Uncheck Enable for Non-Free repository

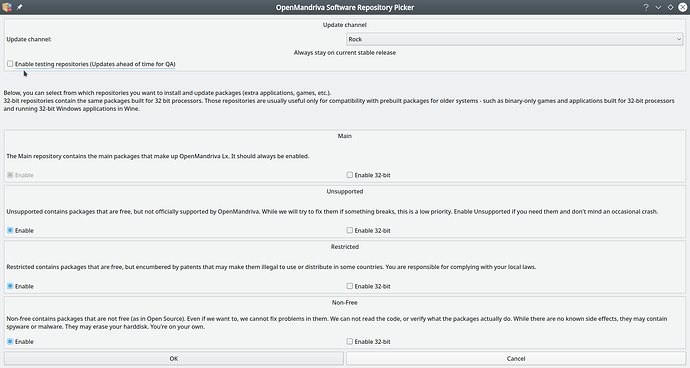pos(10,342)
